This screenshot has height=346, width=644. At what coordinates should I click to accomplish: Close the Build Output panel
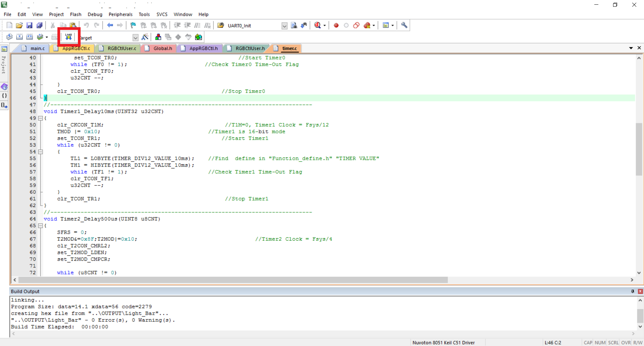coord(640,291)
